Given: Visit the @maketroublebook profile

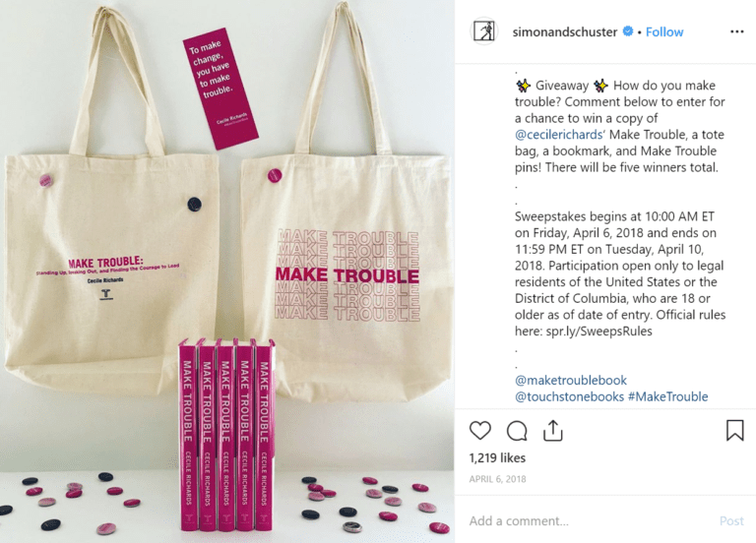Looking at the screenshot, I should pyautogui.click(x=571, y=380).
